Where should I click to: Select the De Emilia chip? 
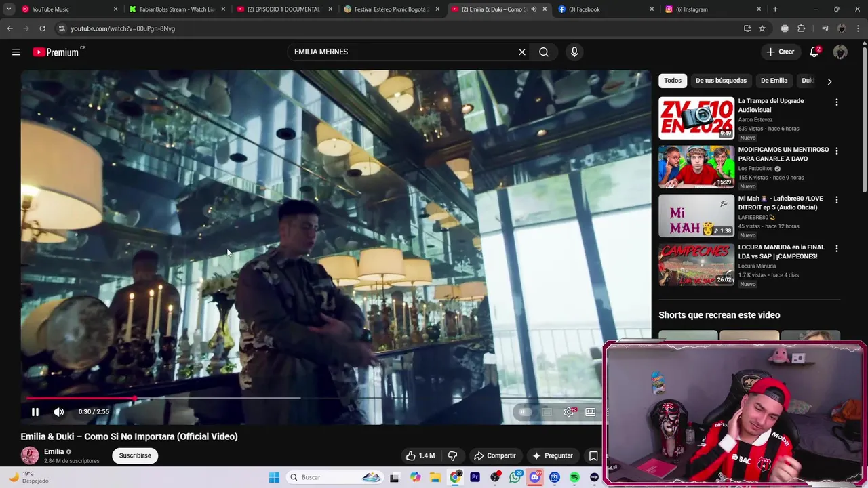(774, 81)
